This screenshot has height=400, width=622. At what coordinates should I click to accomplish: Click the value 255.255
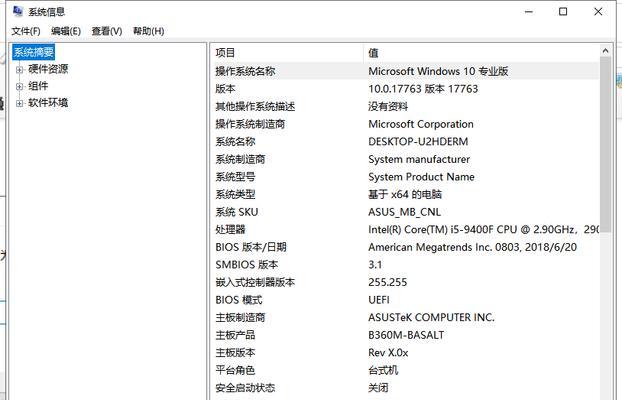pos(388,282)
